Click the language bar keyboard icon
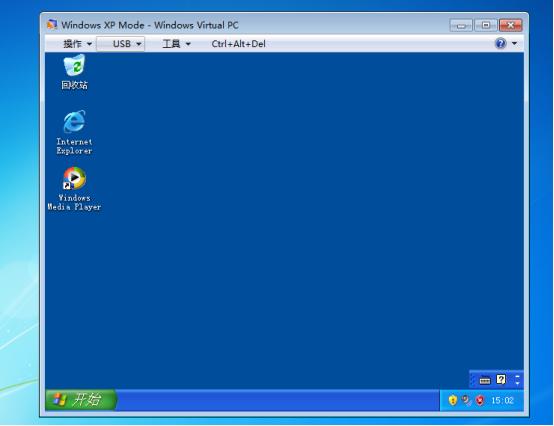This screenshot has height=426, width=554. coord(485,380)
